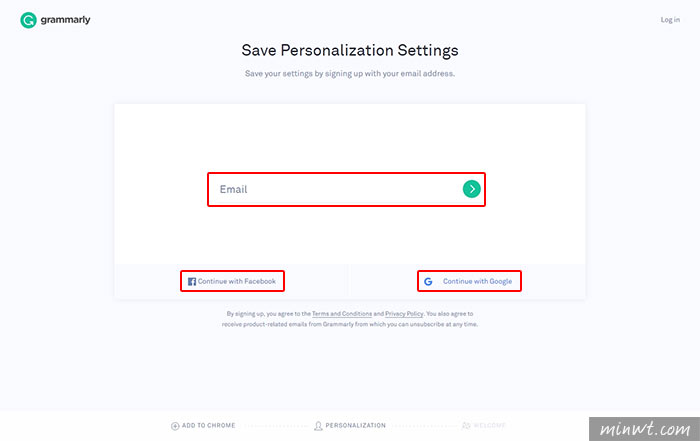Image resolution: width=700 pixels, height=441 pixels.
Task: Submit email with green arrow button
Action: (x=471, y=189)
